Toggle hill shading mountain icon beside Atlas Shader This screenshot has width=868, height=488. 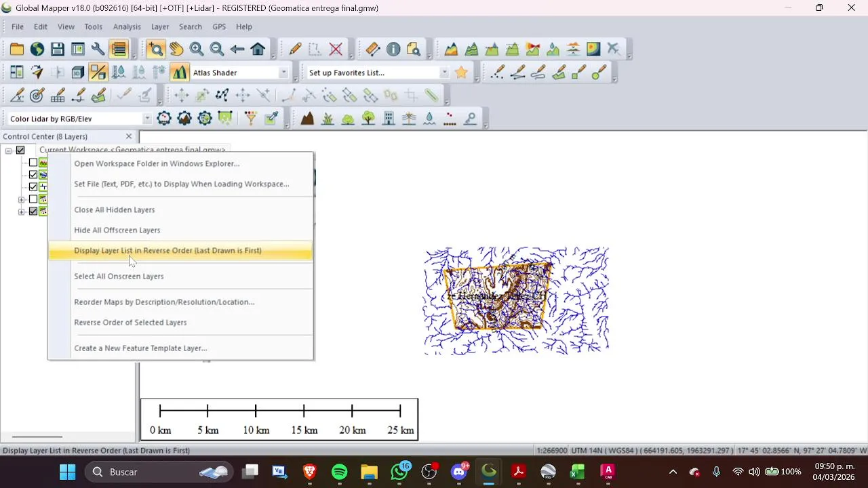pos(179,72)
